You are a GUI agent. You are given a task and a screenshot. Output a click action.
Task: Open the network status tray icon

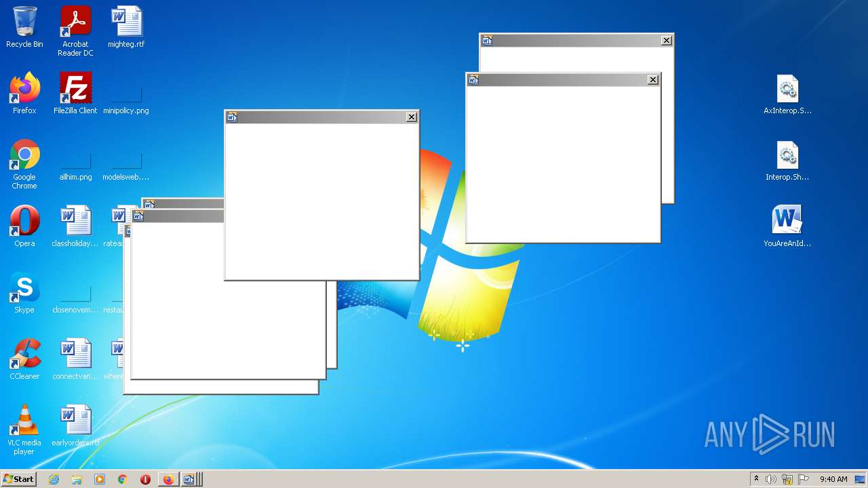click(787, 479)
